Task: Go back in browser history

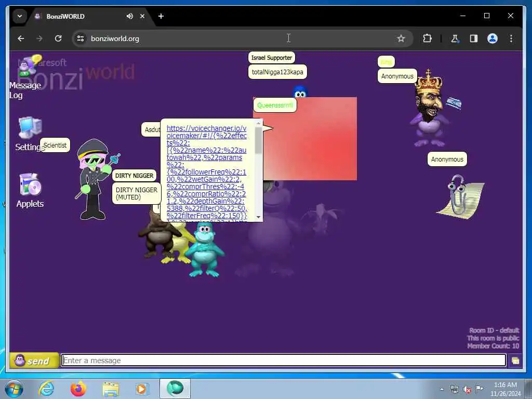Action: click(21, 38)
